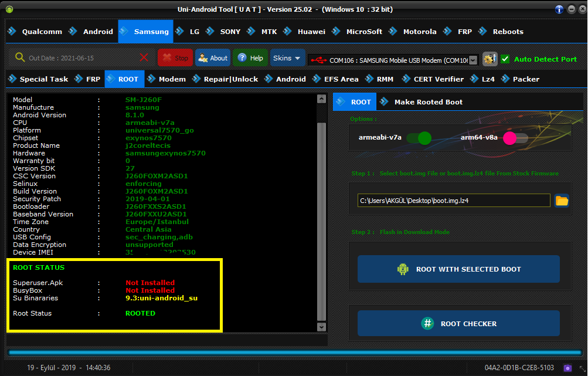588x376 pixels.
Task: Expand the COM port selection dropdown
Action: click(x=473, y=60)
